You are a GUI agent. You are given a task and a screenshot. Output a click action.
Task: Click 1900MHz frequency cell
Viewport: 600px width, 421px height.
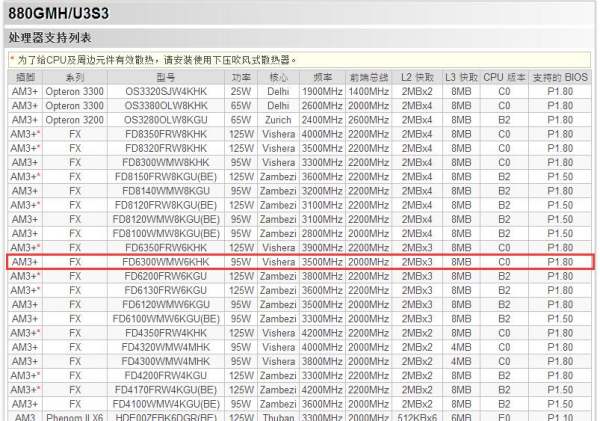tap(322, 92)
